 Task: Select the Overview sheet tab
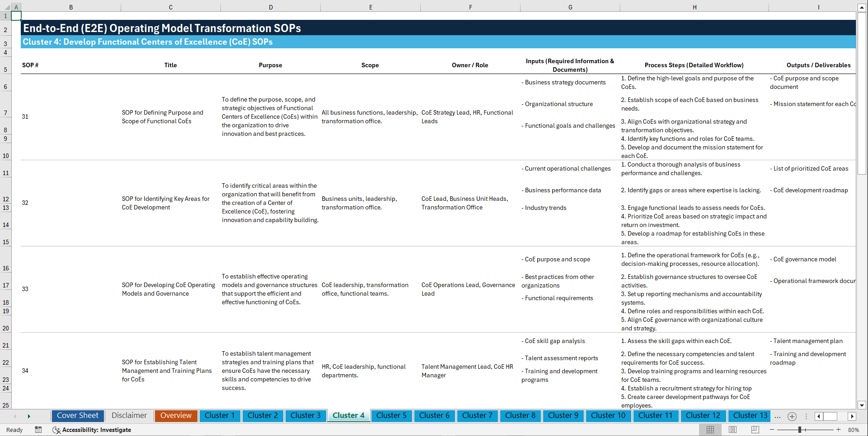176,416
